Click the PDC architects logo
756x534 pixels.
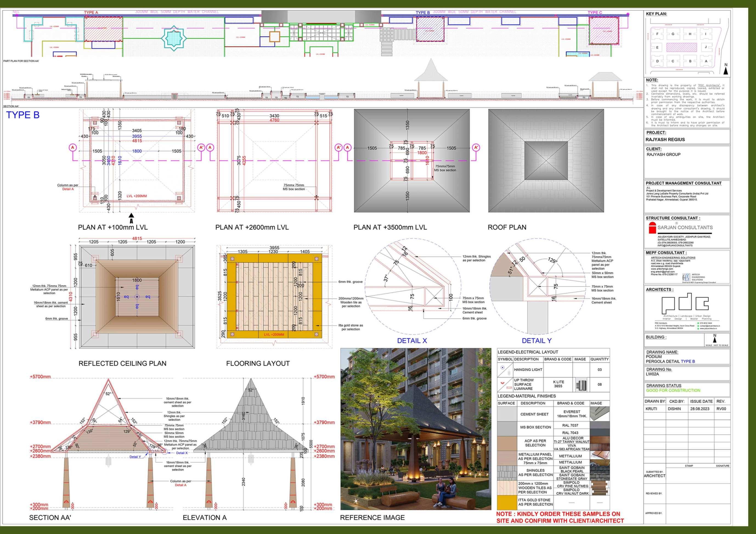click(x=685, y=304)
